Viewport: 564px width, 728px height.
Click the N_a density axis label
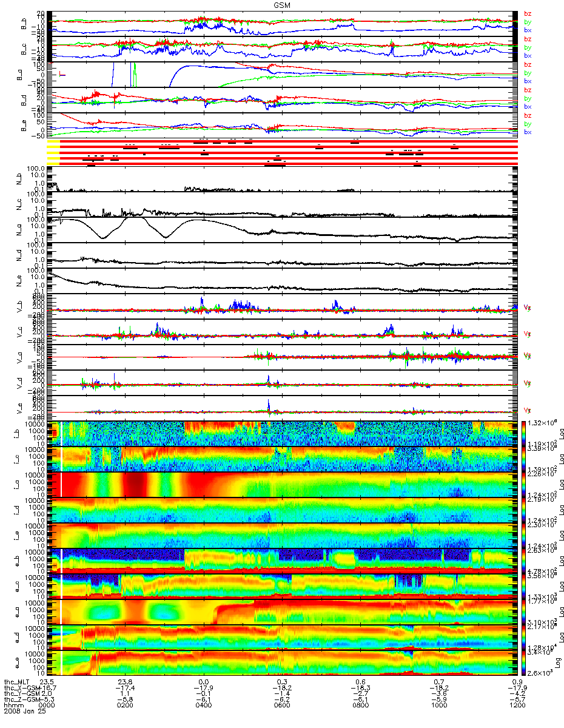click(18, 231)
